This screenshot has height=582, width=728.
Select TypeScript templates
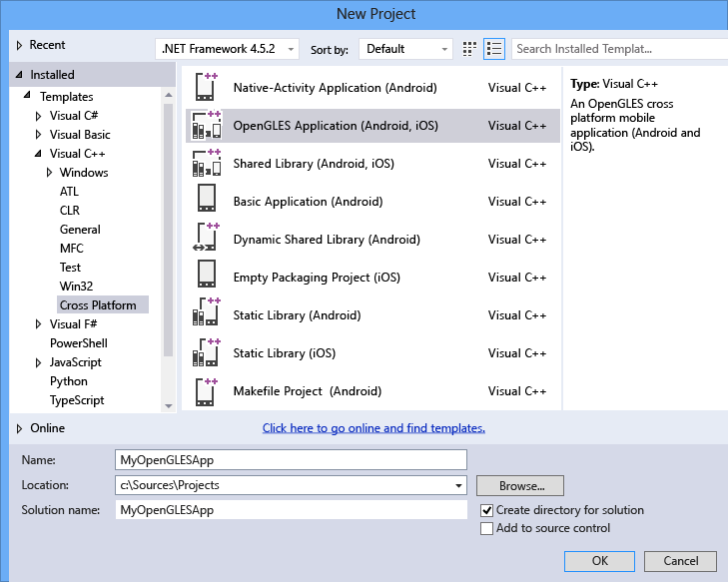(77, 400)
